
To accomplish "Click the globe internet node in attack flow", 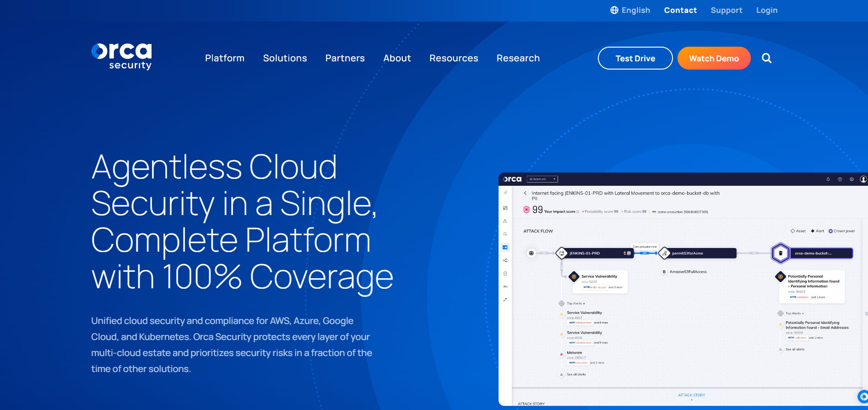I will (x=531, y=253).
